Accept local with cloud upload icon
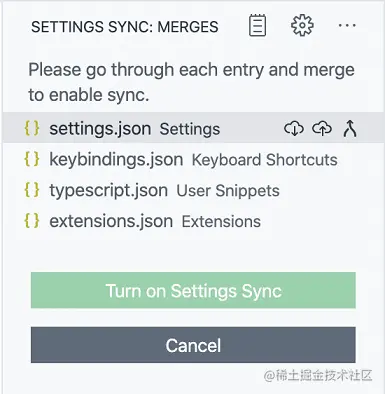The image size is (385, 394). (x=322, y=128)
